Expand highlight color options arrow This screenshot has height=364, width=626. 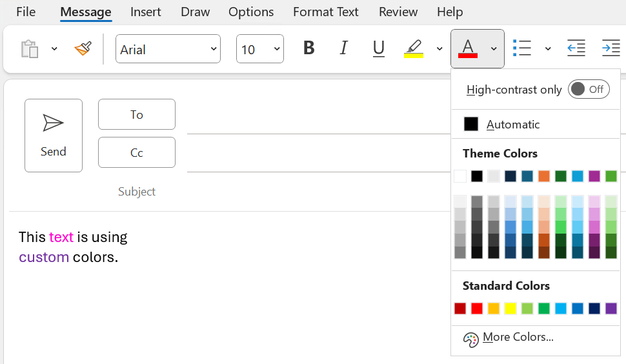pos(439,48)
